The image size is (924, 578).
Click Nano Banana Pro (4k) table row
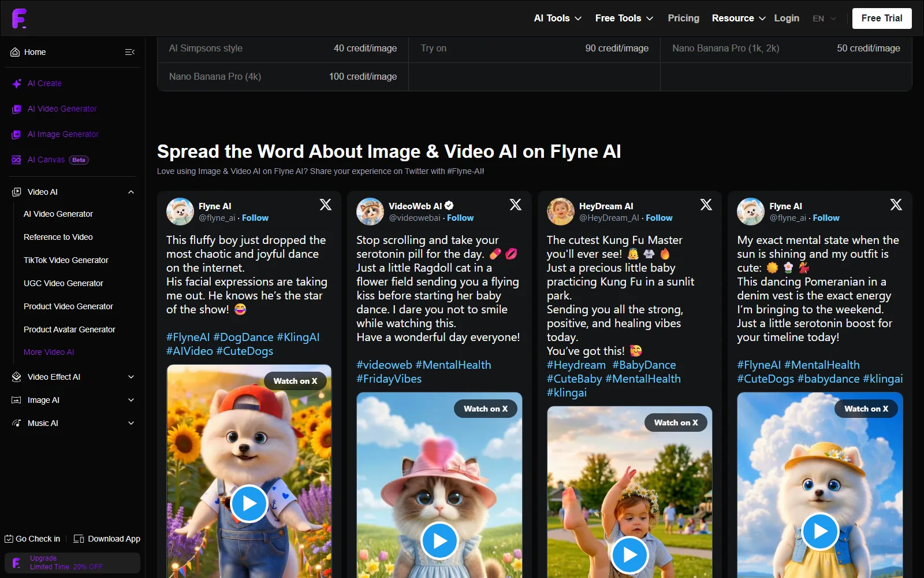tap(283, 76)
